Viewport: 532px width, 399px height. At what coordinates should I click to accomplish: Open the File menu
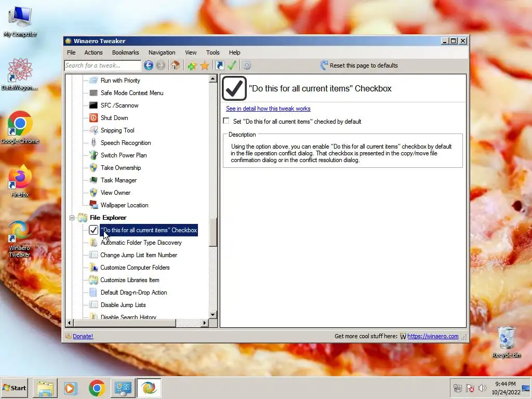pos(71,52)
